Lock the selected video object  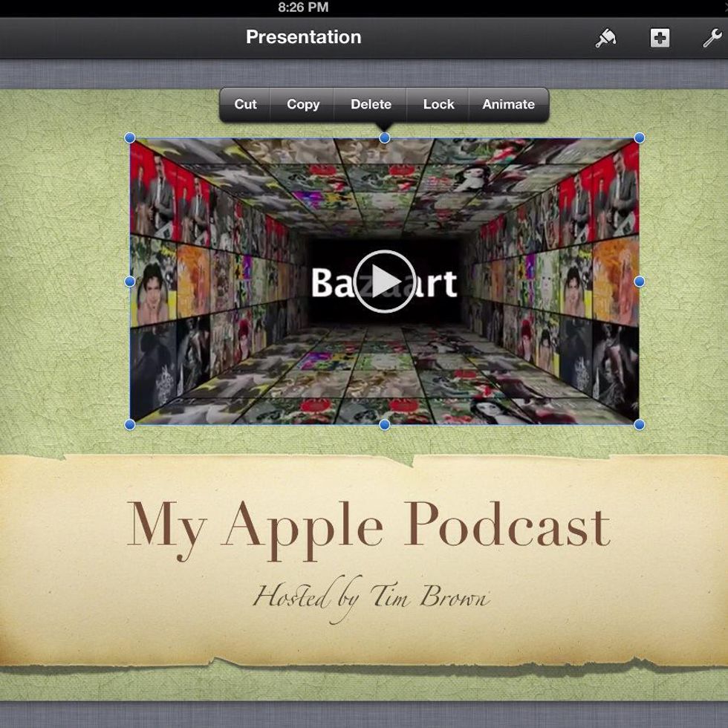click(x=438, y=105)
